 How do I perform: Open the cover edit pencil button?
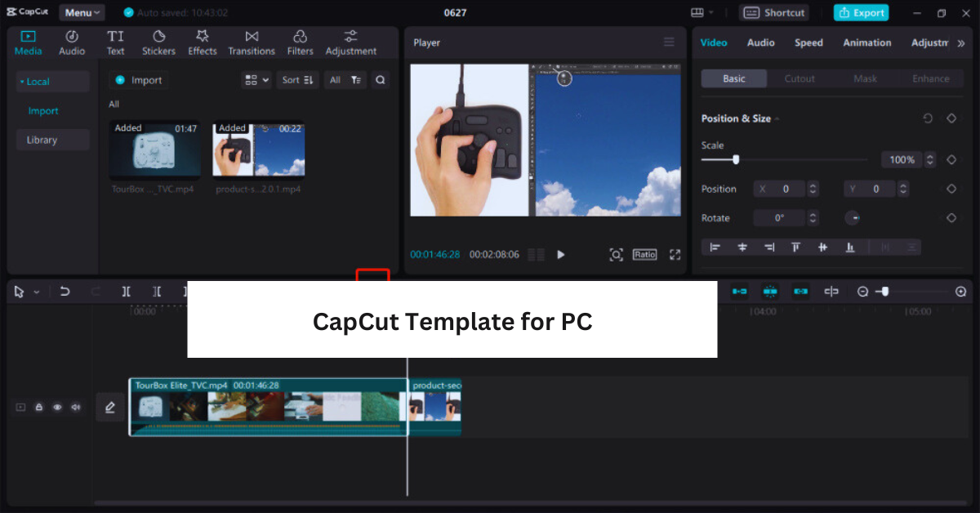(x=110, y=407)
